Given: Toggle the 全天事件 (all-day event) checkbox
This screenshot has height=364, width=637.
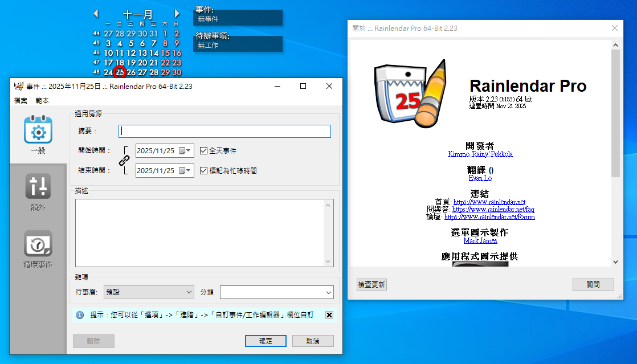Looking at the screenshot, I should pos(203,151).
